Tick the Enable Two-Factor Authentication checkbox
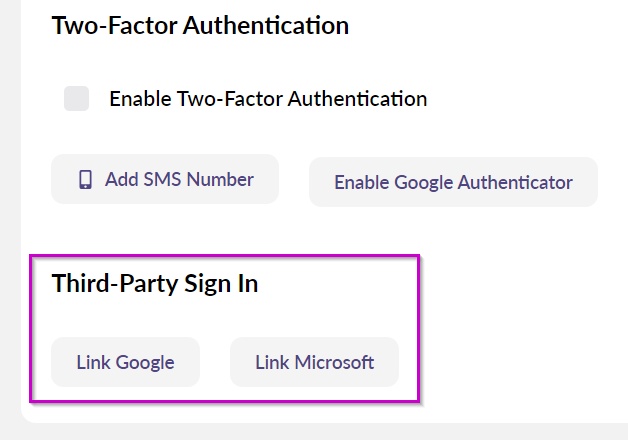The width and height of the screenshot is (628, 440). 76,98
